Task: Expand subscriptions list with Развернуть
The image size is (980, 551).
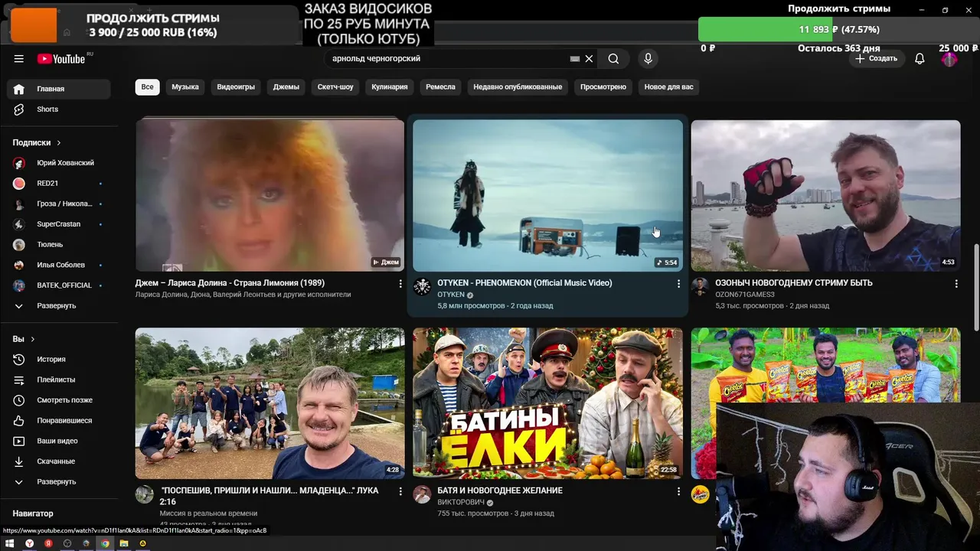Action: [59, 306]
